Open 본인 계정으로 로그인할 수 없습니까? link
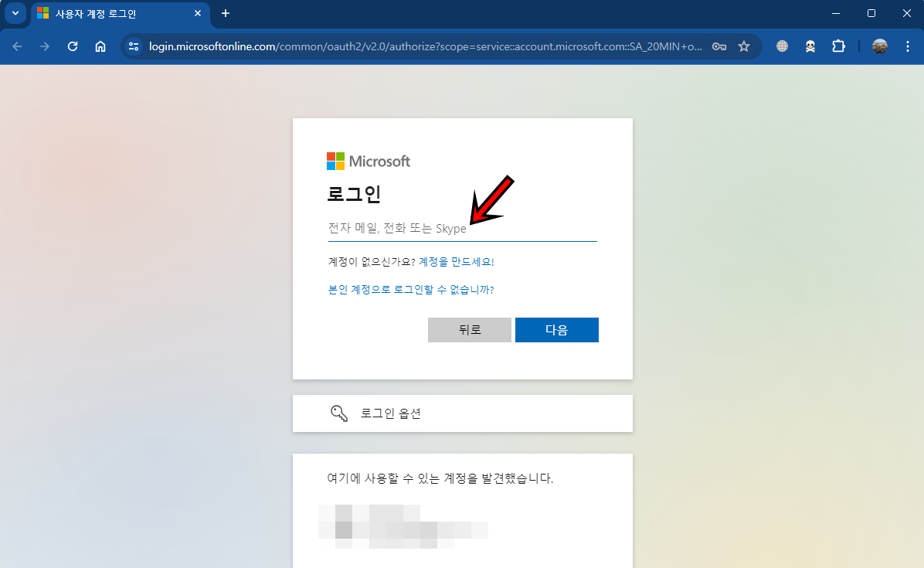The image size is (924, 568). tap(411, 290)
